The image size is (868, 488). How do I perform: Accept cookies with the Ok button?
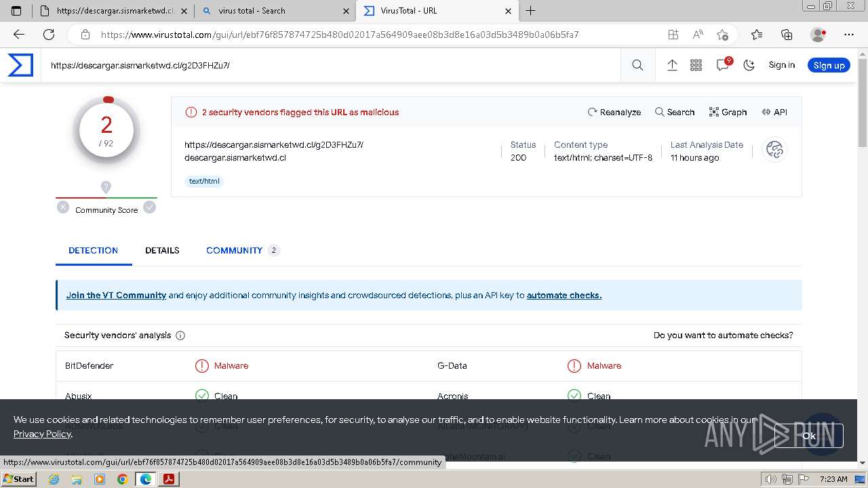coord(808,436)
